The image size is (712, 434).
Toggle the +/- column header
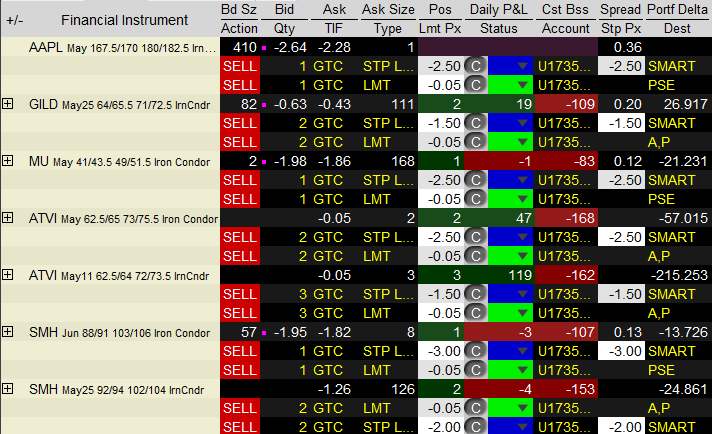point(14,20)
